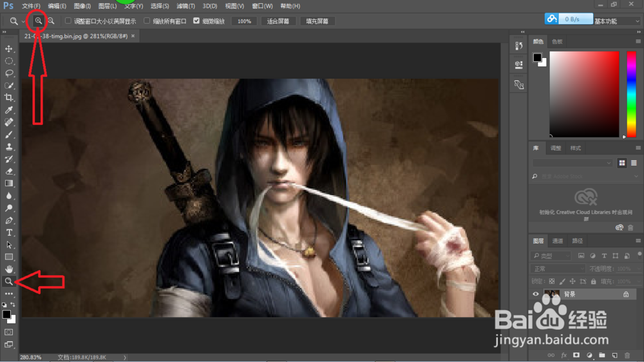Close the timing.bin.jpg document tab

click(x=133, y=36)
